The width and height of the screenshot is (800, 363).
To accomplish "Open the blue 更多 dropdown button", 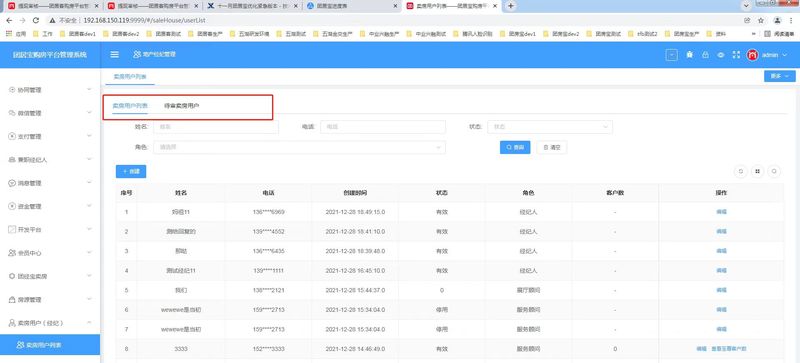I will tap(780, 76).
